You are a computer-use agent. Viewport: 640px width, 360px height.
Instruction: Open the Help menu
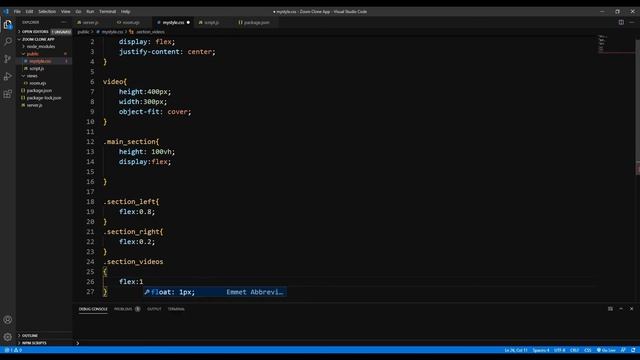tap(126, 11)
